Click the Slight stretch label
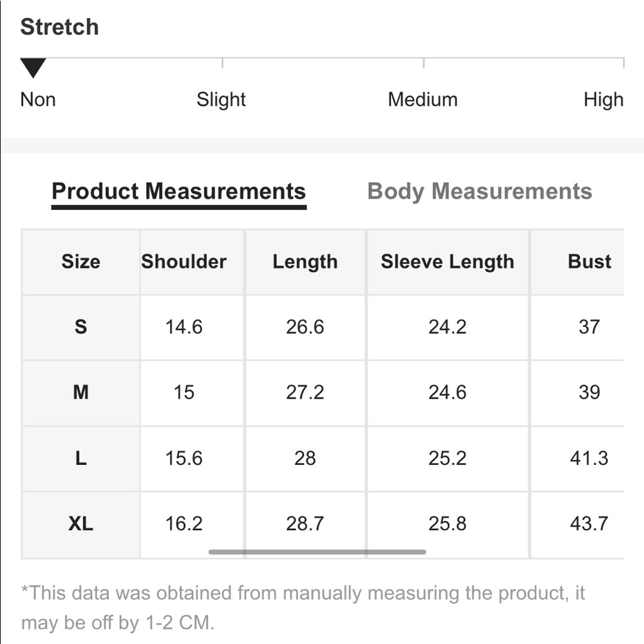Image resolution: width=644 pixels, height=644 pixels. click(x=221, y=100)
